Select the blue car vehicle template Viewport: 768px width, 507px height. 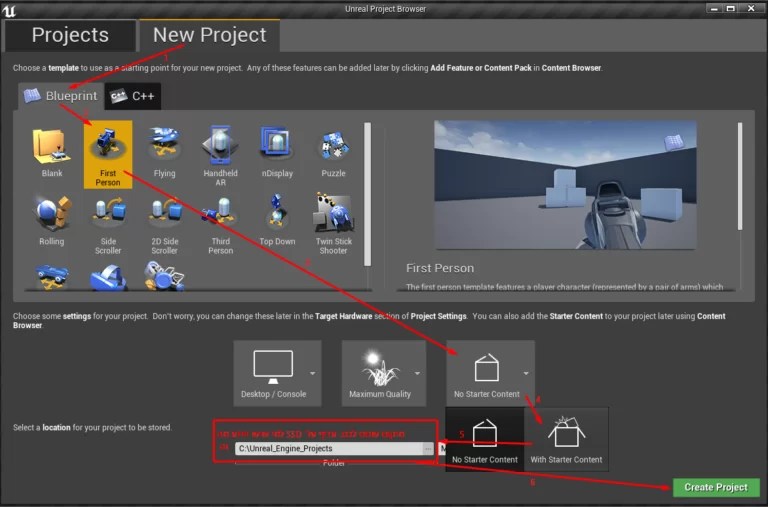[x=52, y=276]
